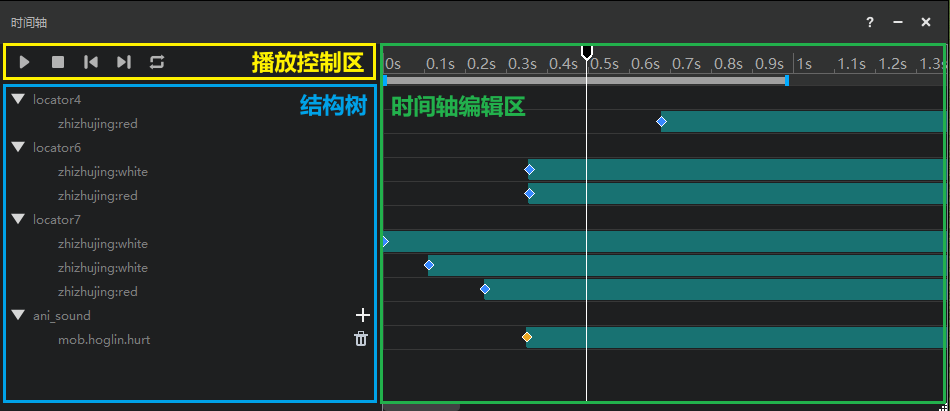This screenshot has width=950, height=411.
Task: Collapse the locator6 group
Action: click(18, 147)
